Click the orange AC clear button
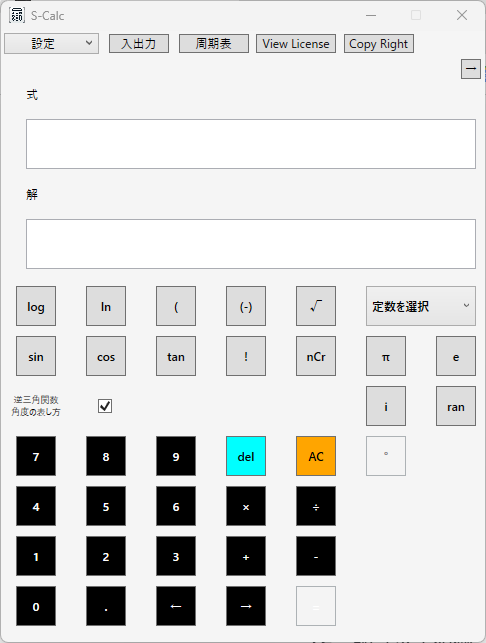The image size is (486, 643). [x=316, y=456]
